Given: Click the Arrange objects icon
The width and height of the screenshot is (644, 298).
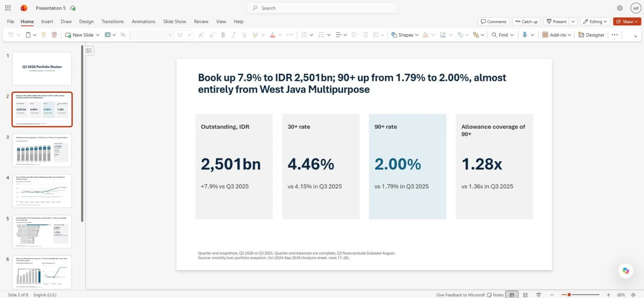Looking at the screenshot, I should [476, 35].
